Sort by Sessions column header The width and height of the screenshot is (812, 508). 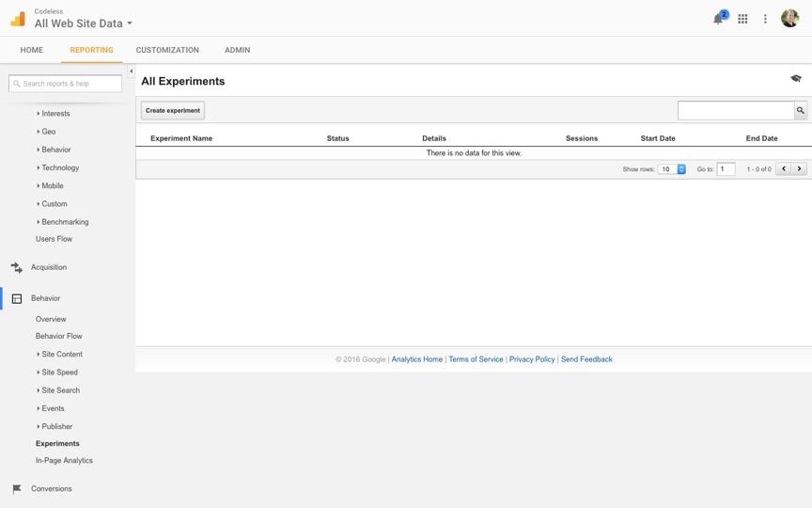[582, 138]
